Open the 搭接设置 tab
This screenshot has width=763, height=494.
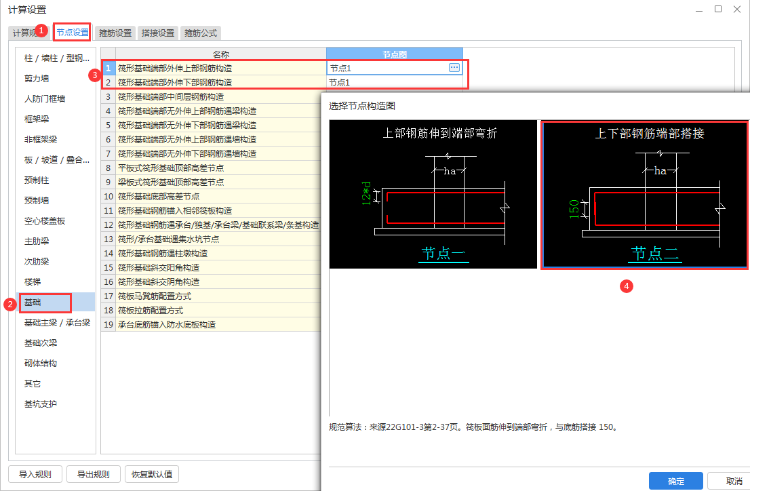[158, 33]
